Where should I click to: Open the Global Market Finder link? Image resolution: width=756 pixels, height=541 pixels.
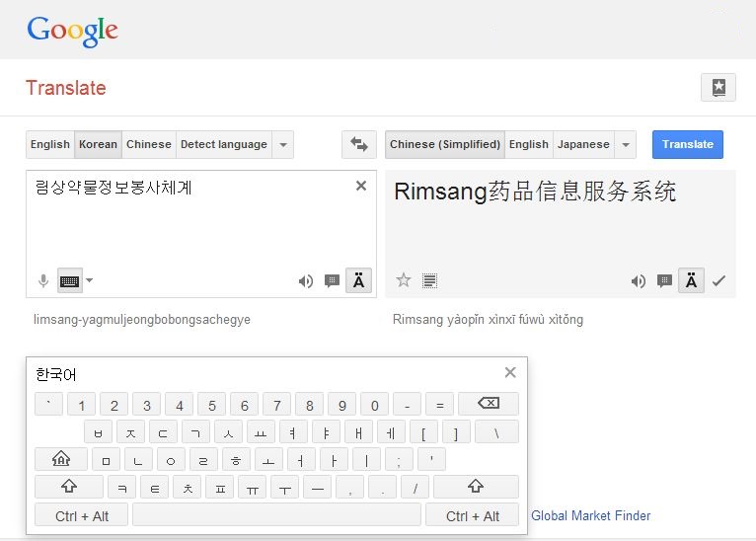[590, 515]
